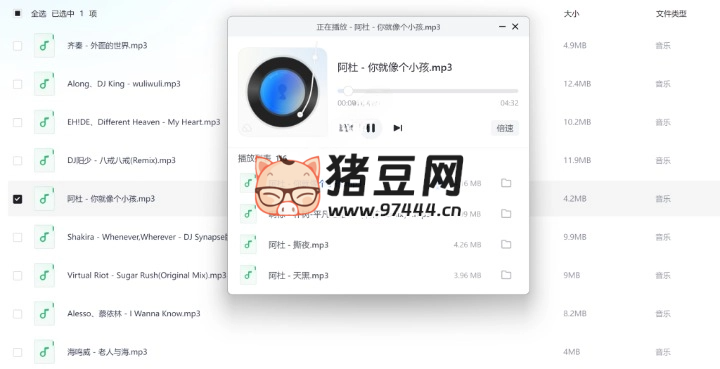The width and height of the screenshot is (720, 369).
Task: Check the box for Virtual Riot - Sugar Rush
Action: click(x=17, y=275)
